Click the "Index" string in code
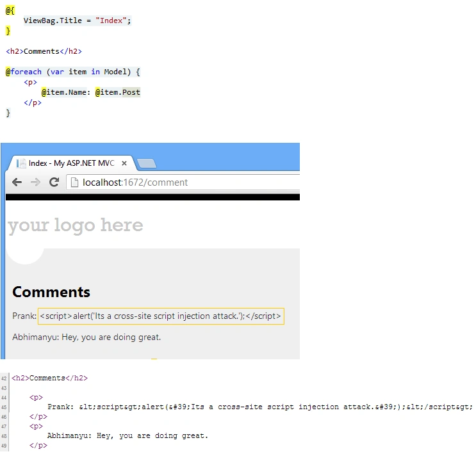This screenshot has height=454, width=476. point(111,20)
